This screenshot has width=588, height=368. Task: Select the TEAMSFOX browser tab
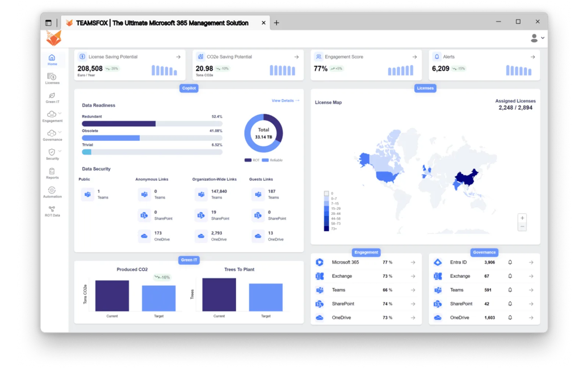tap(165, 23)
